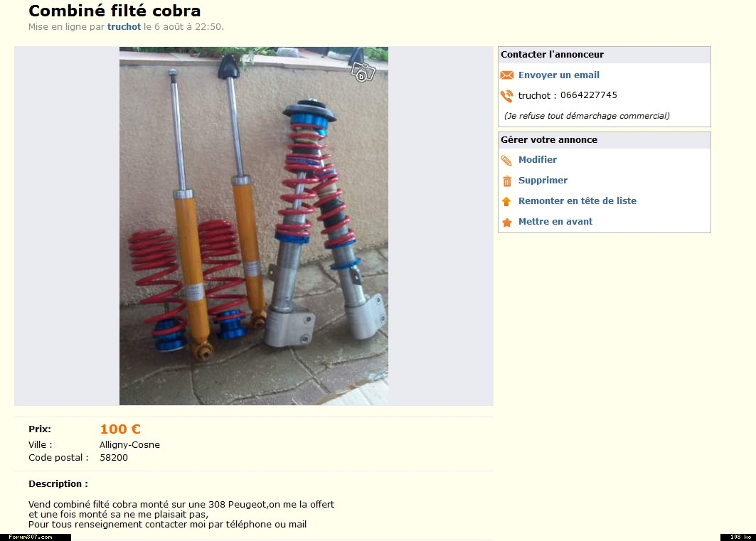Click the orange envelope email icon
The width and height of the screenshot is (756, 541).
click(x=507, y=75)
